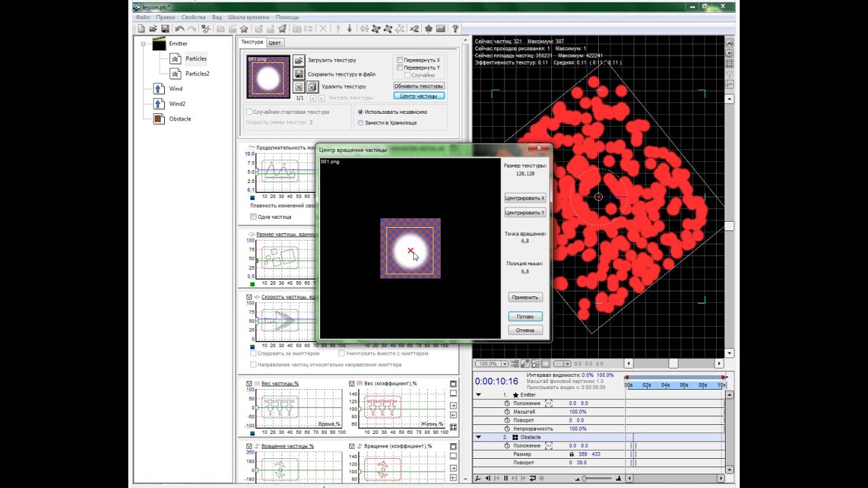The image size is (868, 488).
Task: Open the Правка menu
Action: (165, 17)
